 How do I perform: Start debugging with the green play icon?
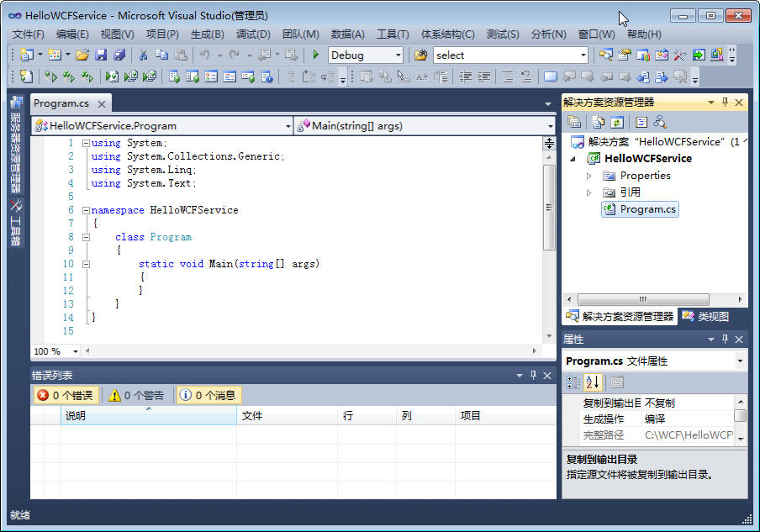(x=316, y=55)
